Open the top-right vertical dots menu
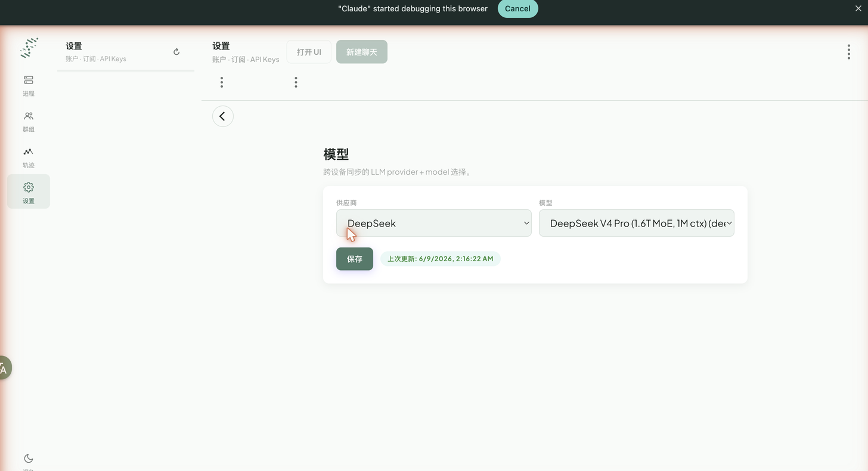Image resolution: width=868 pixels, height=471 pixels. pyautogui.click(x=848, y=52)
